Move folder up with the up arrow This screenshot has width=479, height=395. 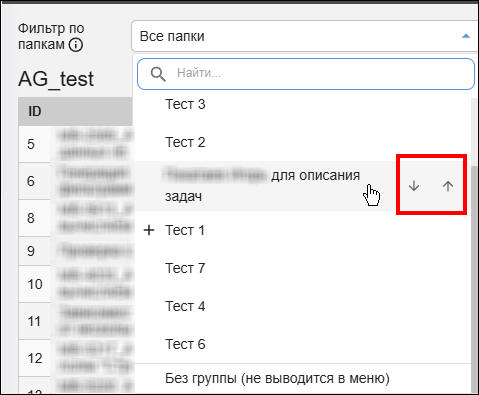(448, 186)
